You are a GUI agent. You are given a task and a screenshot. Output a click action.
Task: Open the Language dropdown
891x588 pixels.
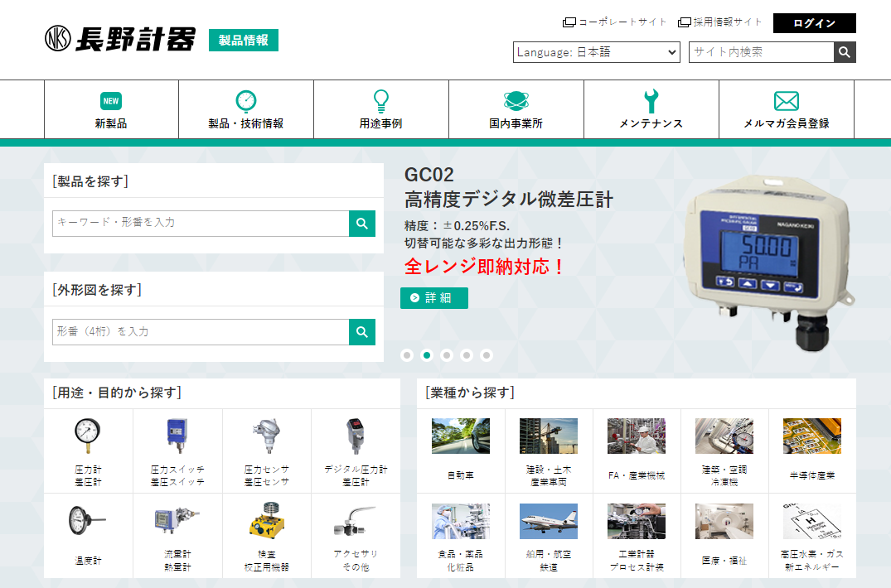pos(597,52)
